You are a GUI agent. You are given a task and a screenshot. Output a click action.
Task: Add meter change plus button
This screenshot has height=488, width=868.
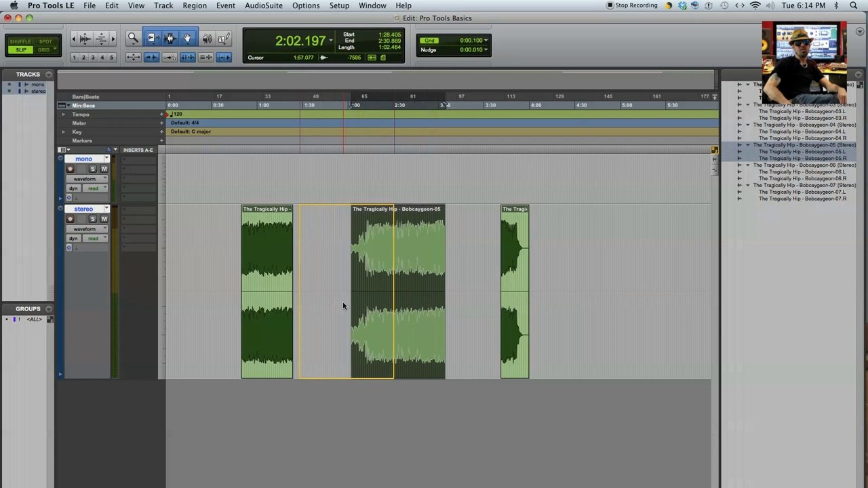161,123
